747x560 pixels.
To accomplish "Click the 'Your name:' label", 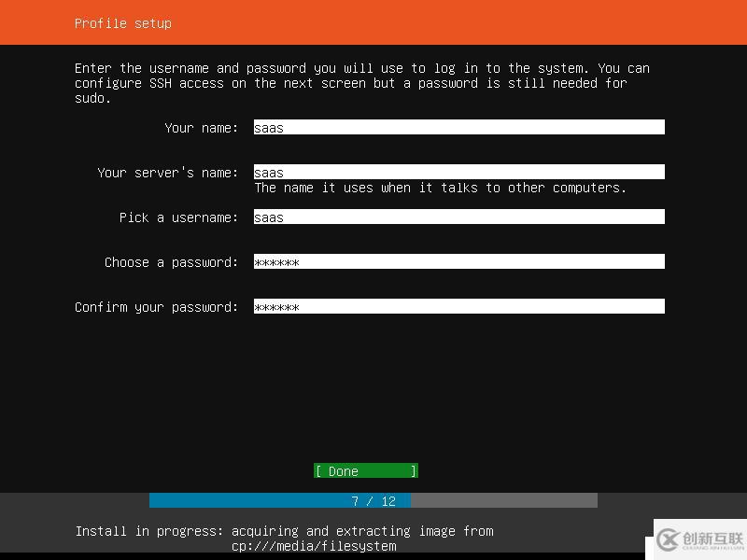I will tap(201, 128).
